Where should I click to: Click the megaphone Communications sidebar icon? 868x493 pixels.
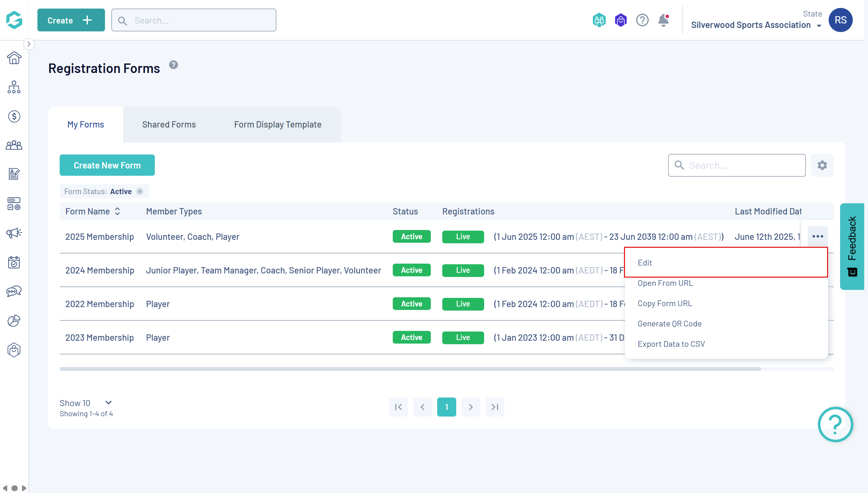pos(14,233)
